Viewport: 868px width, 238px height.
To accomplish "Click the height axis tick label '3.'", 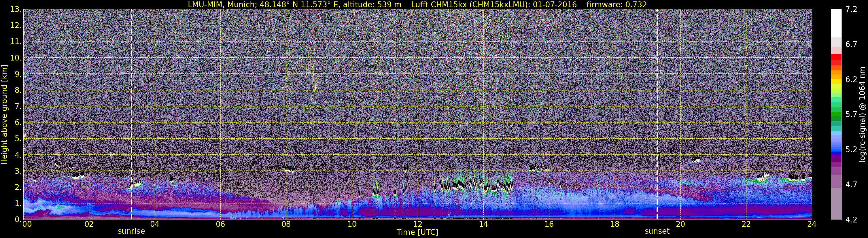I will pos(18,171).
